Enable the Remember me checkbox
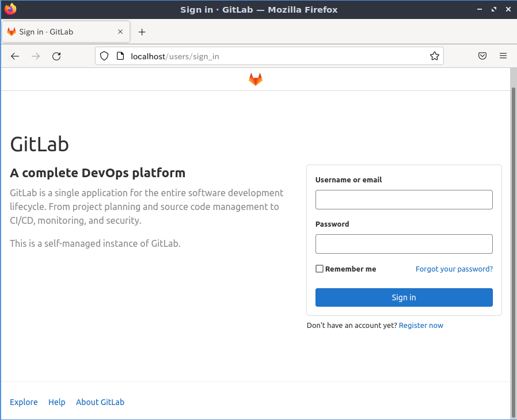The image size is (517, 420). (x=320, y=269)
